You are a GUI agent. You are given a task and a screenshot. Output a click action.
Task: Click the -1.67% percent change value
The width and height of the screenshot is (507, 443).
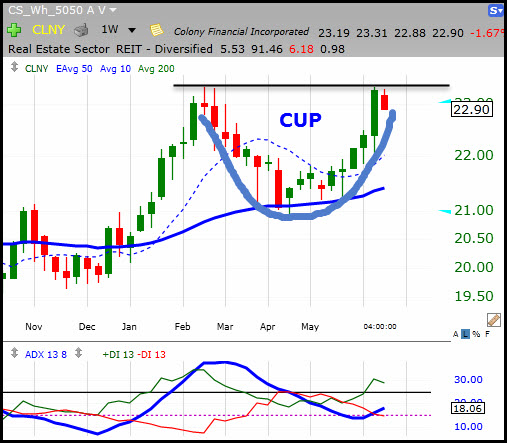(x=487, y=33)
